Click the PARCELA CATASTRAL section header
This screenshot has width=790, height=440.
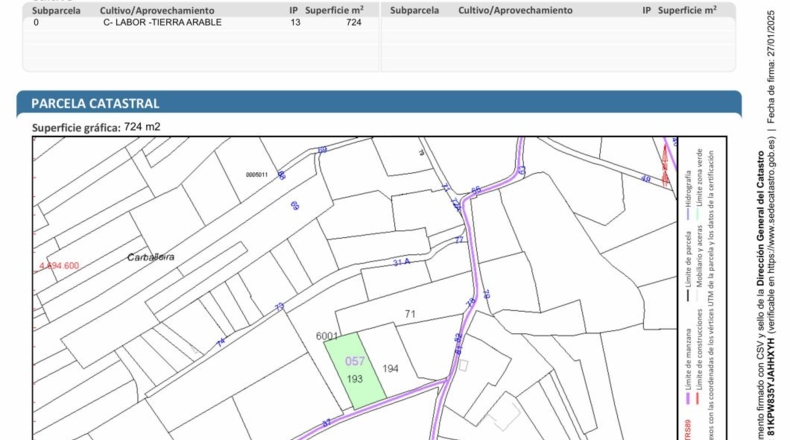click(379, 103)
